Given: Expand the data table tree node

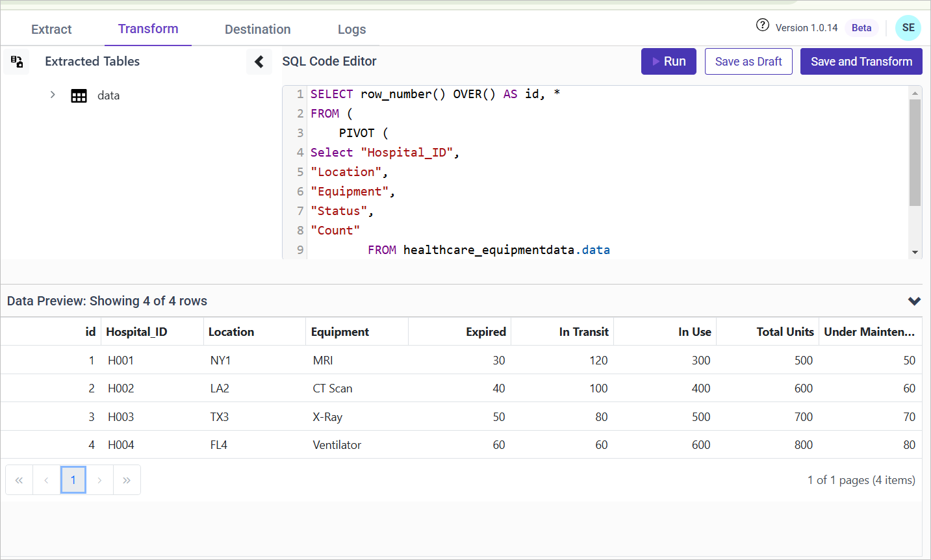Looking at the screenshot, I should [53, 95].
